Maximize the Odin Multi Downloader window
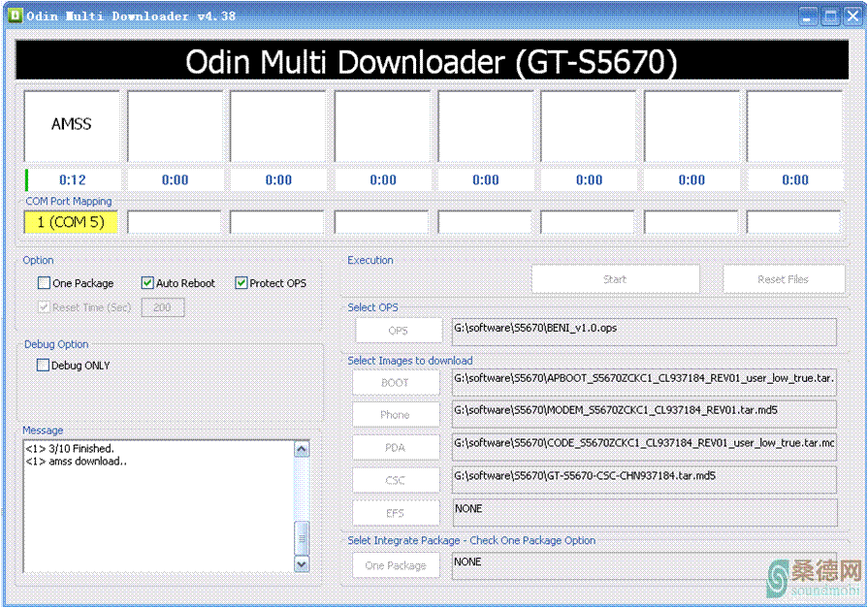868x608 pixels. (x=831, y=16)
